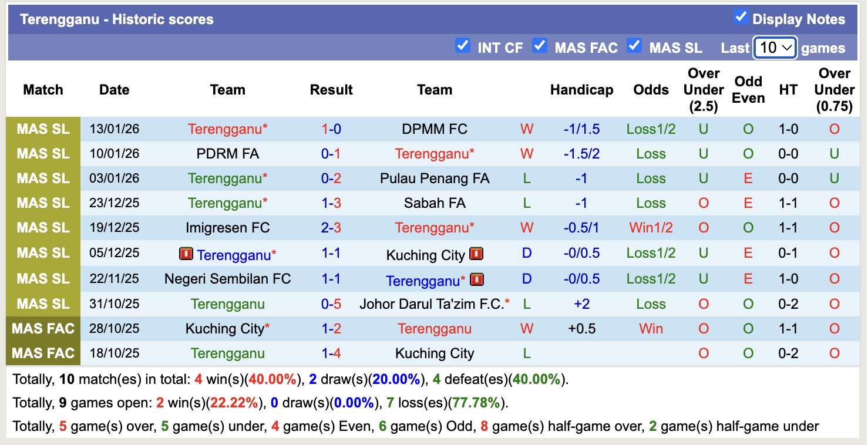Screen dimensions: 868x445
Task: Open the Last games dropdown showing 10
Action: click(774, 48)
